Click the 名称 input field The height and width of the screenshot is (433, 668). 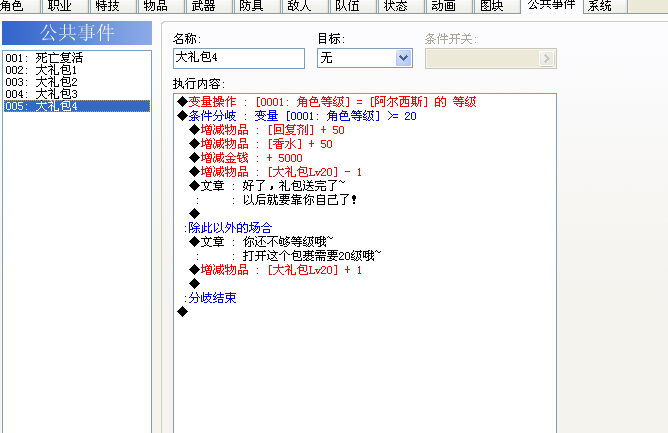239,58
